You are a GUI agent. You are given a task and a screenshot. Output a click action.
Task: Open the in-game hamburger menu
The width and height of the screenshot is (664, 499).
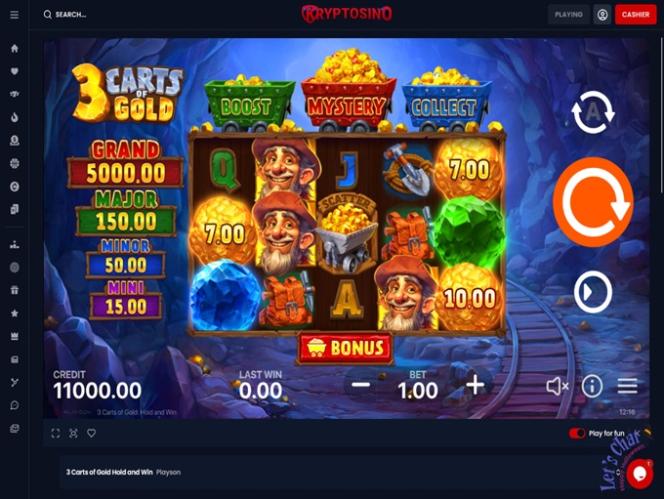pyautogui.click(x=627, y=386)
